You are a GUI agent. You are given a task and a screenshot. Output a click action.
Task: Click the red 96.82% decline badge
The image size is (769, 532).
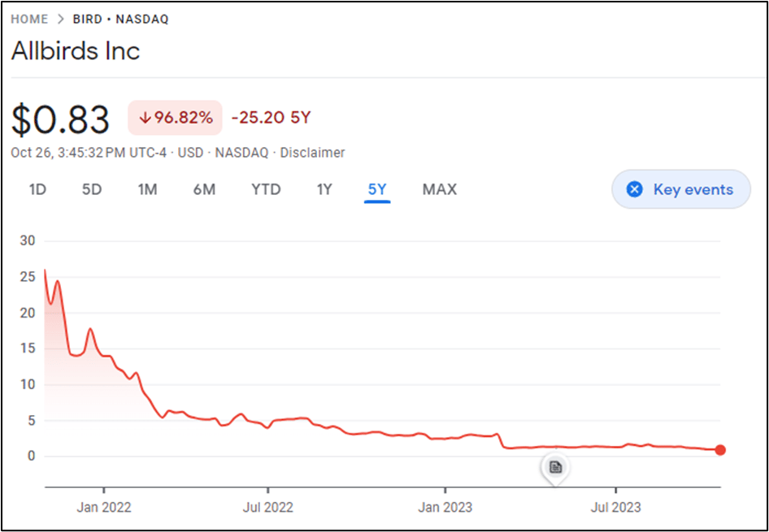coord(175,118)
